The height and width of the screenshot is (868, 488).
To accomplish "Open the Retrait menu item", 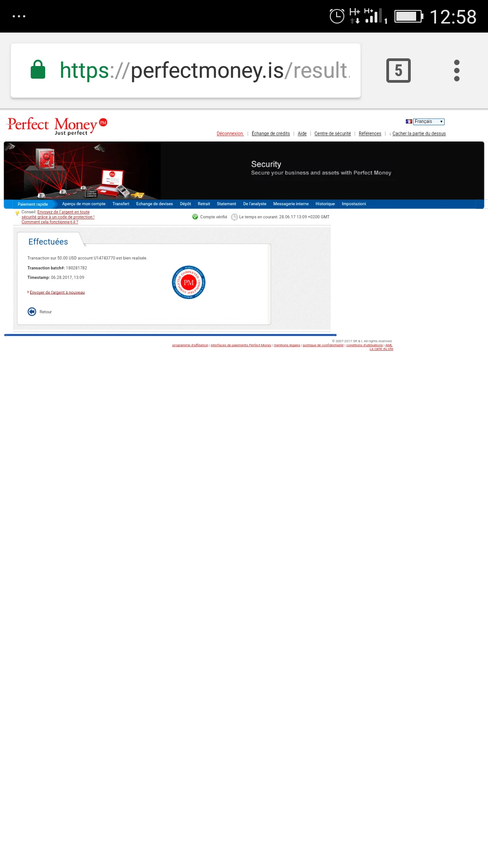I will point(204,204).
